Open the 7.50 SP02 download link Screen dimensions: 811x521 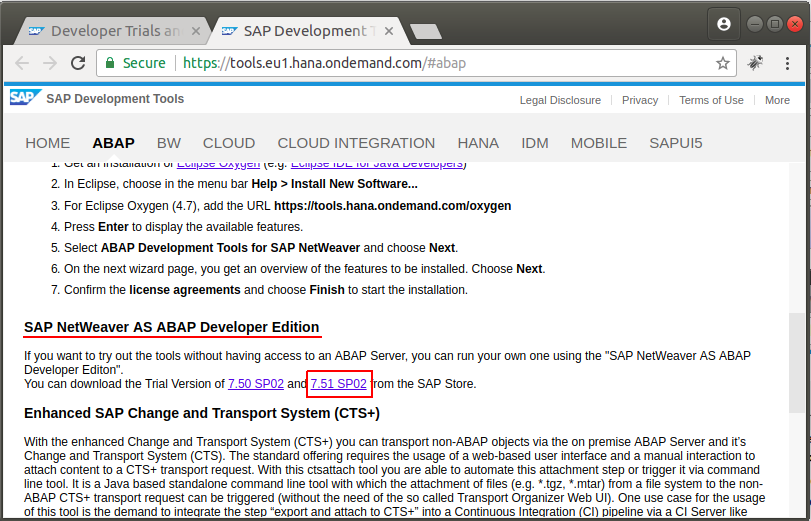(256, 384)
